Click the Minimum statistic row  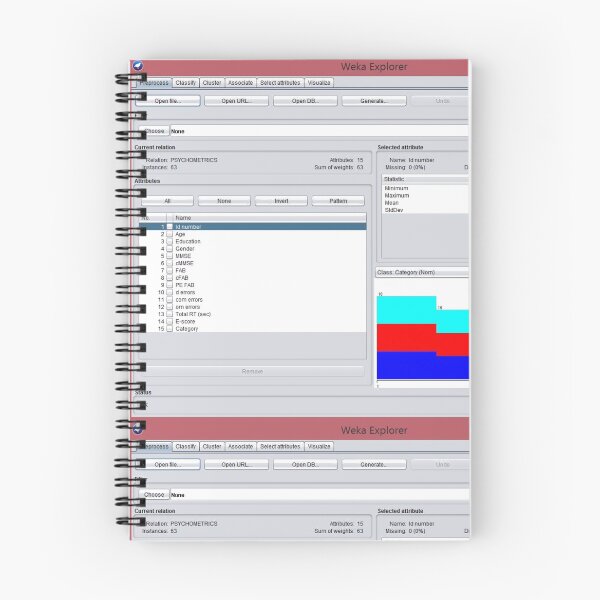(426, 188)
